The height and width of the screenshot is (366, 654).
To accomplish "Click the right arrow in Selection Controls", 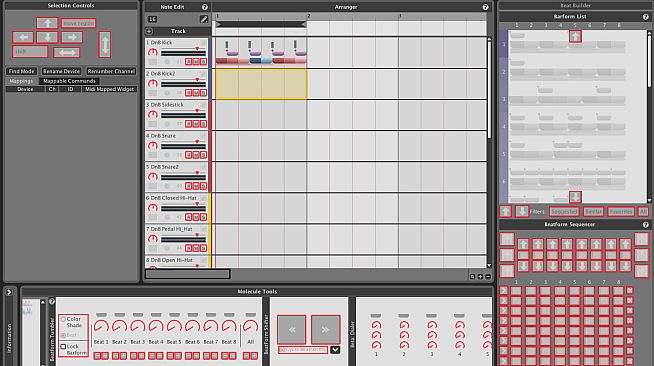I will point(71,37).
